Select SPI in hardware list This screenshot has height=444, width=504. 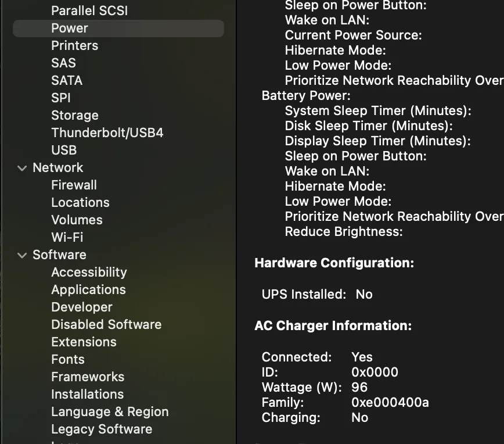[x=61, y=98]
